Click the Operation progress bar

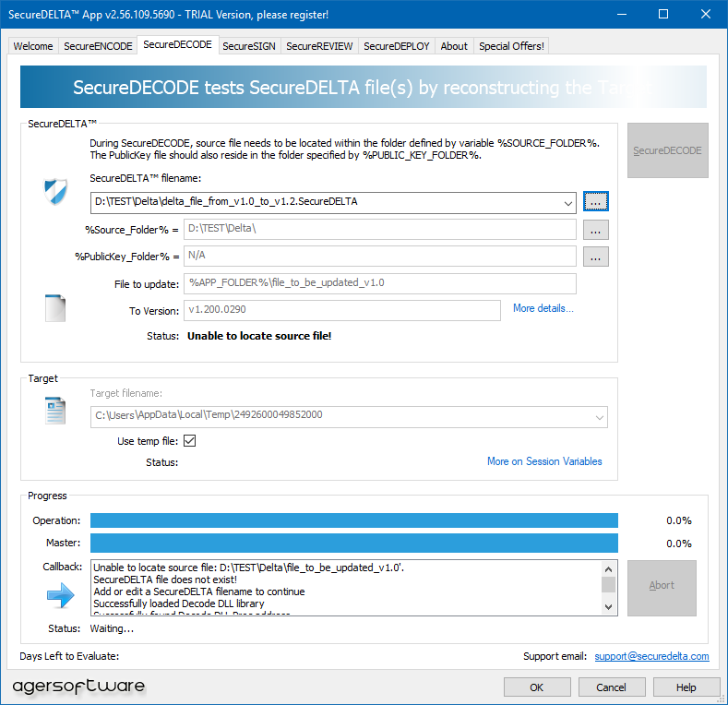353,520
